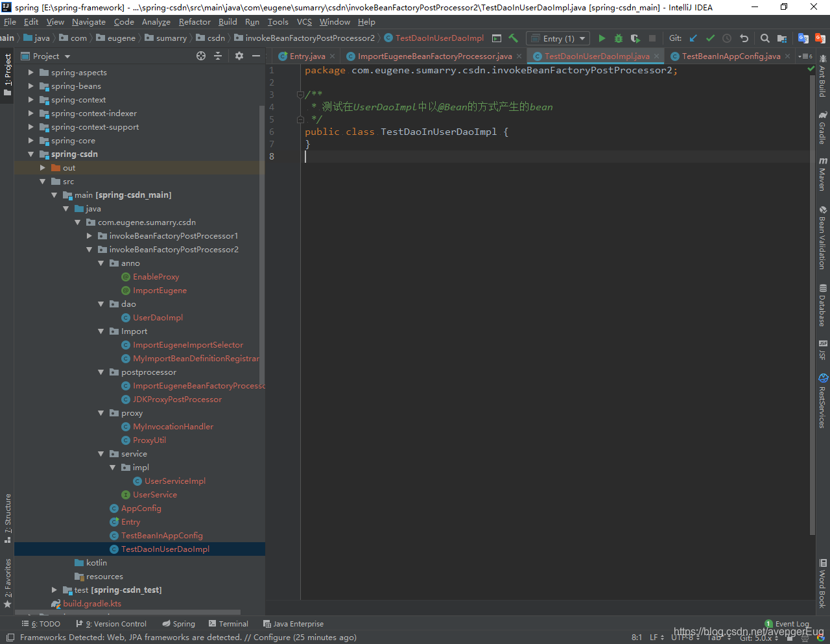Click the run anything window icon
Screen dimensions: 830x644
(x=497, y=38)
